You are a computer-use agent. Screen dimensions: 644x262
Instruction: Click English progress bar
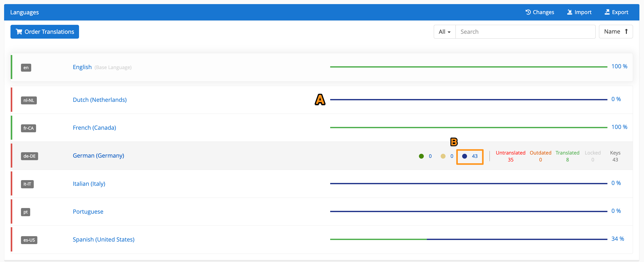click(x=469, y=67)
